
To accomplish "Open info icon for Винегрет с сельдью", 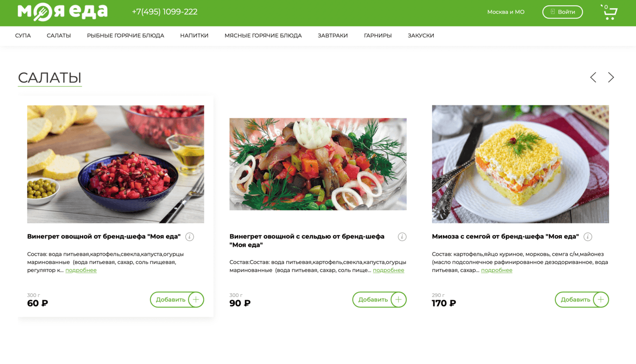I will tap(402, 237).
